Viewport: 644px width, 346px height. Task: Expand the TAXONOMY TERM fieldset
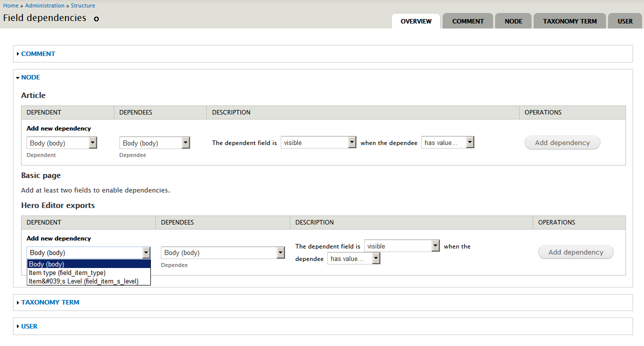coord(50,302)
